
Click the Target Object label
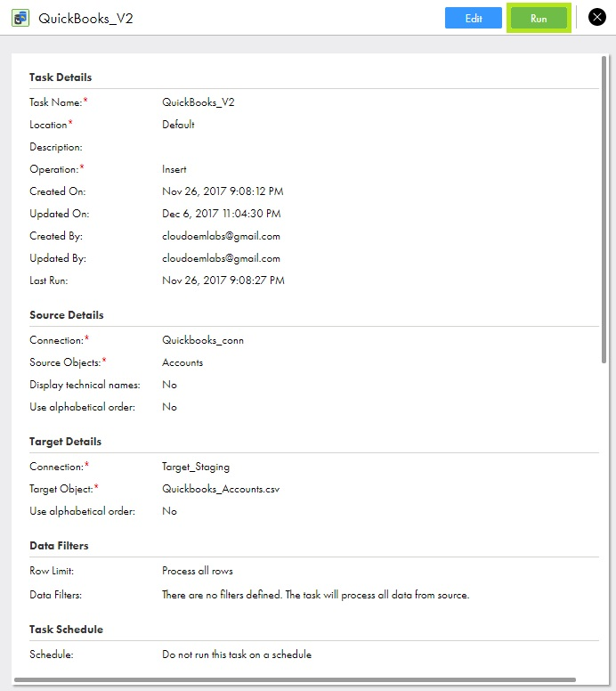point(61,489)
